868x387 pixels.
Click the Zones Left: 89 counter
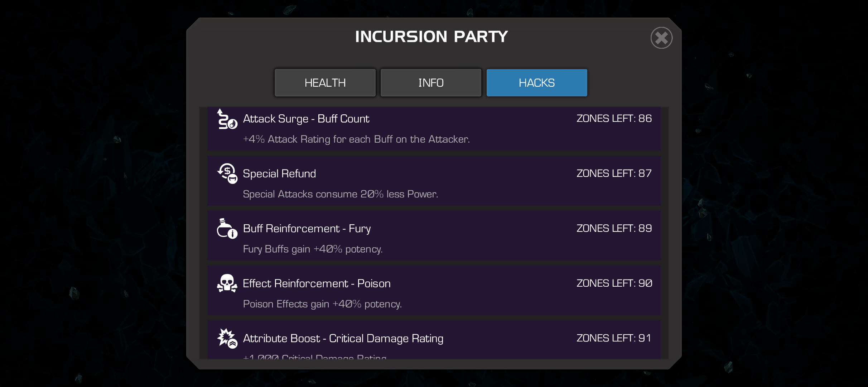tap(614, 228)
